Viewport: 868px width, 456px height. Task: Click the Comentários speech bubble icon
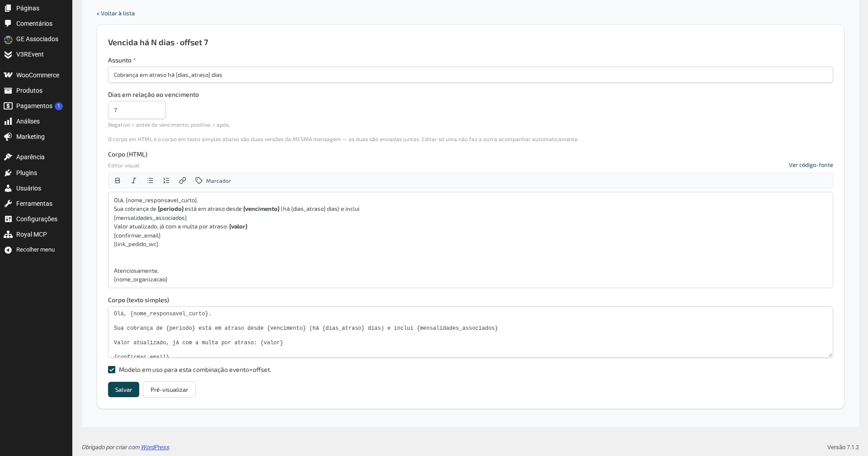[8, 24]
